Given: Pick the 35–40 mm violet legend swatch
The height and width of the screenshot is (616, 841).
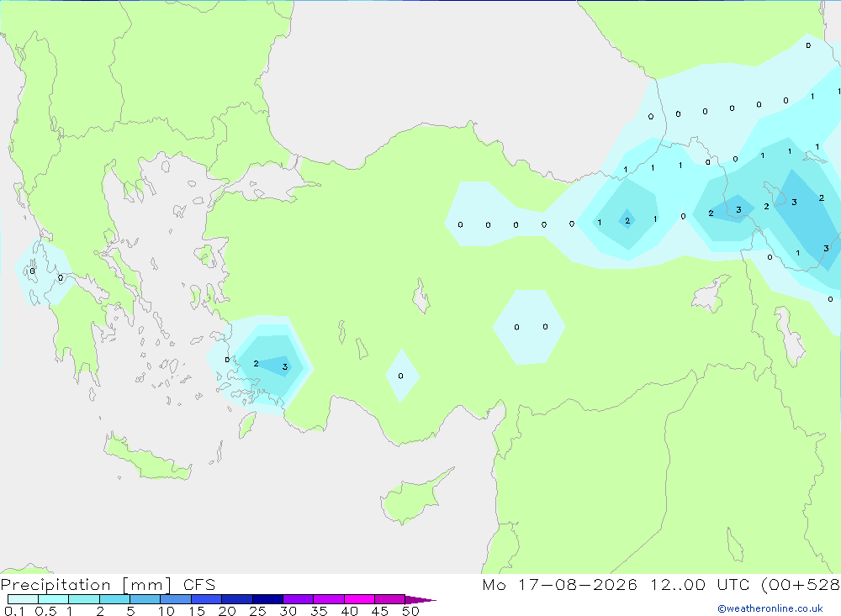Looking at the screenshot, I should pos(329,599).
